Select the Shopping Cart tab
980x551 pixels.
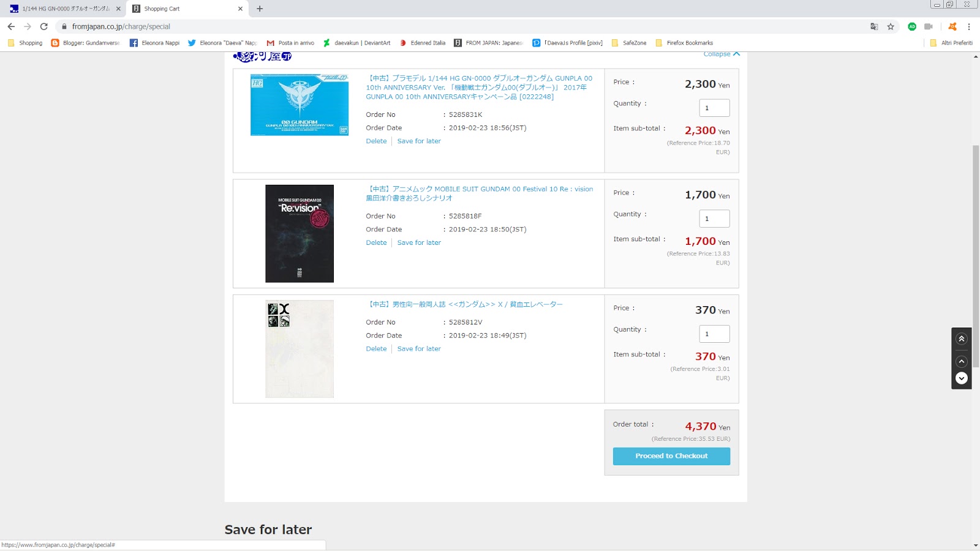click(x=187, y=9)
